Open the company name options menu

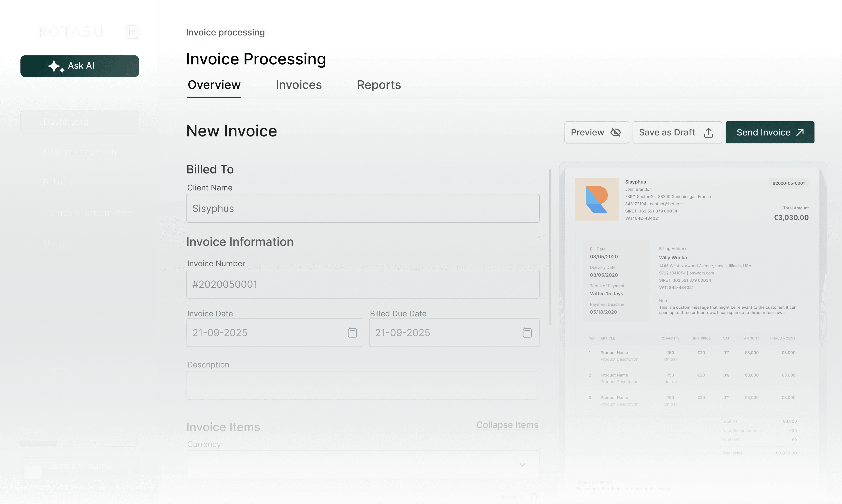pos(130,472)
